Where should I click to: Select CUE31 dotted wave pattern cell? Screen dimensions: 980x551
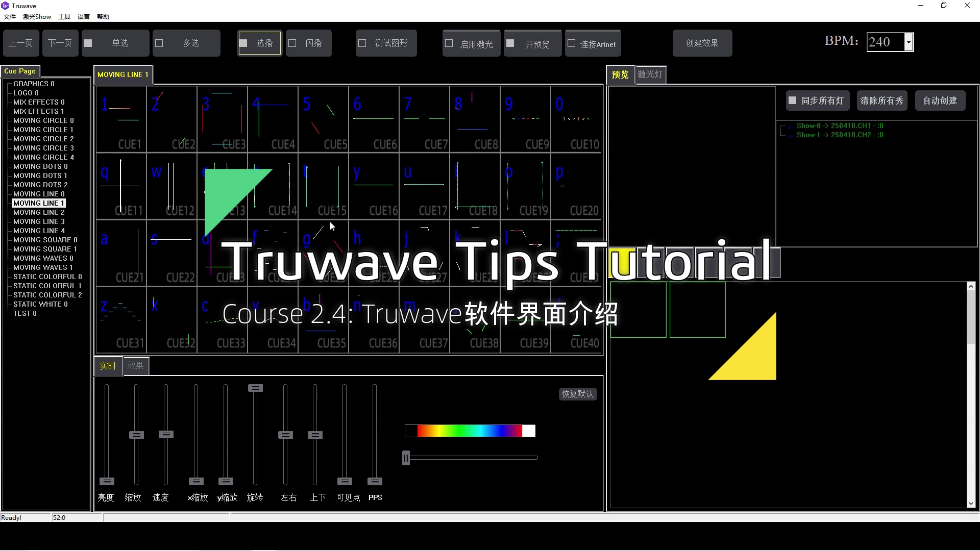[x=121, y=319]
